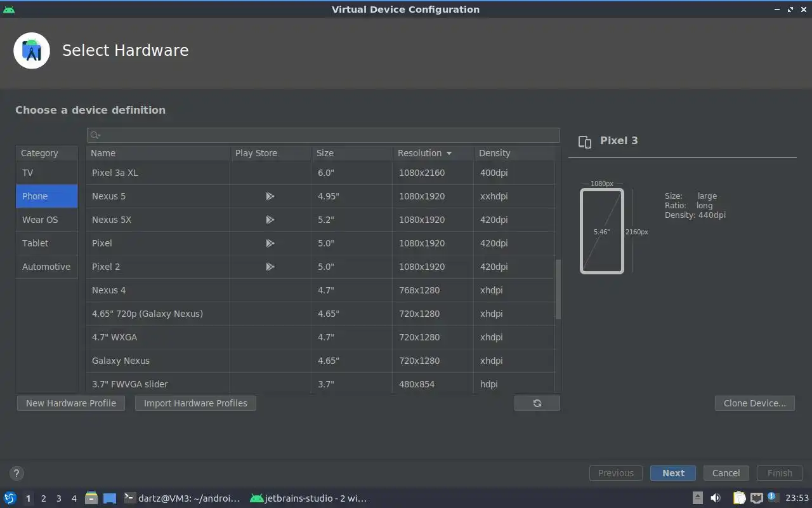
Task: Click Play Store icon in Pixel 2 row
Action: click(270, 267)
